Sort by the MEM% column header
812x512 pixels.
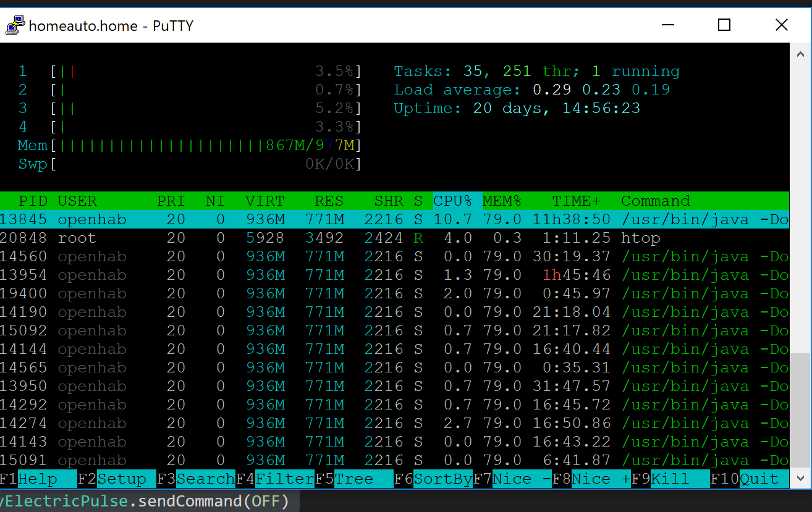point(501,201)
